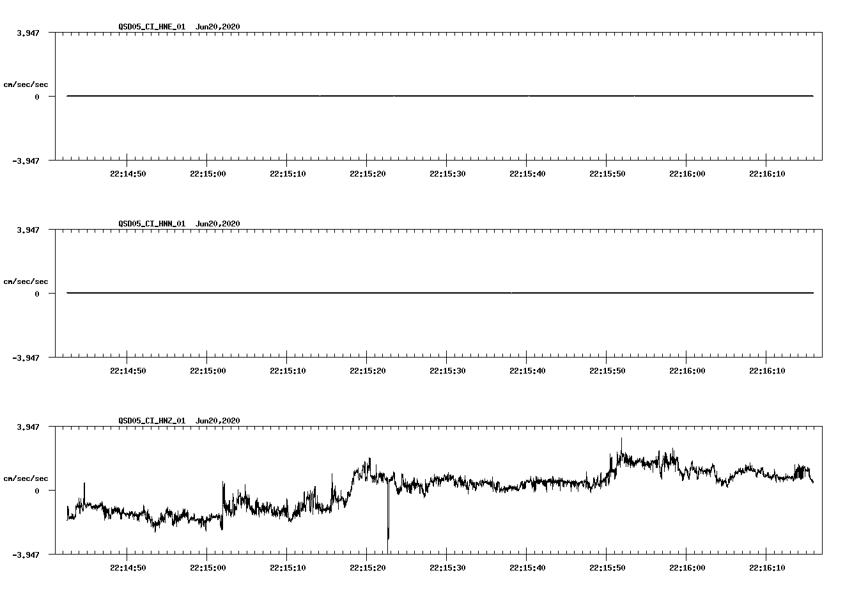
Task: Click the 22:15:10 time label on HNZ chart
Action: tap(288, 568)
